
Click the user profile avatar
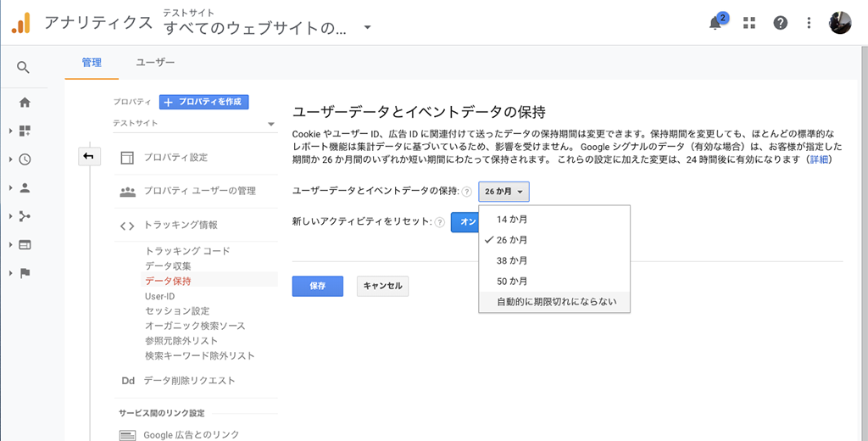840,23
